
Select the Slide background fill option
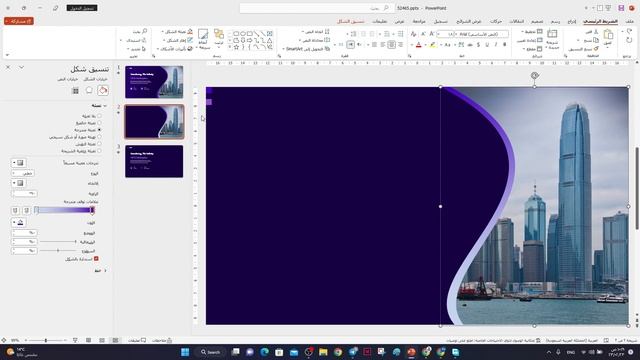[99, 151]
